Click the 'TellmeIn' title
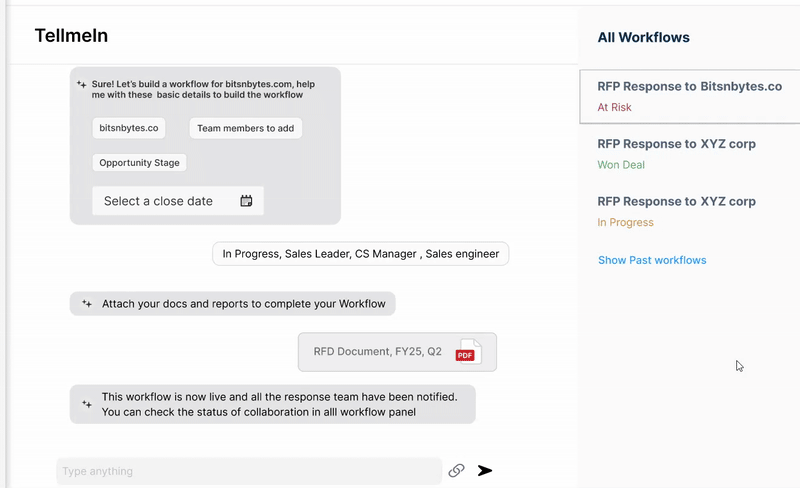800x488 pixels. click(71, 36)
